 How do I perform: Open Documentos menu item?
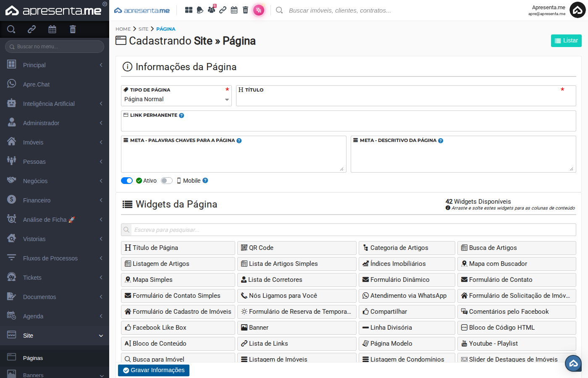pyautogui.click(x=55, y=297)
